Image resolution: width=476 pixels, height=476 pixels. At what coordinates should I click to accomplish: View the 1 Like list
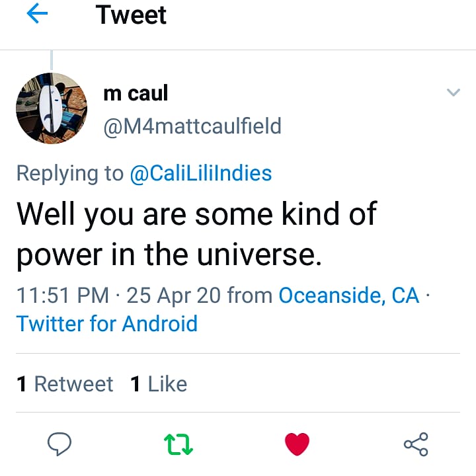(x=159, y=384)
